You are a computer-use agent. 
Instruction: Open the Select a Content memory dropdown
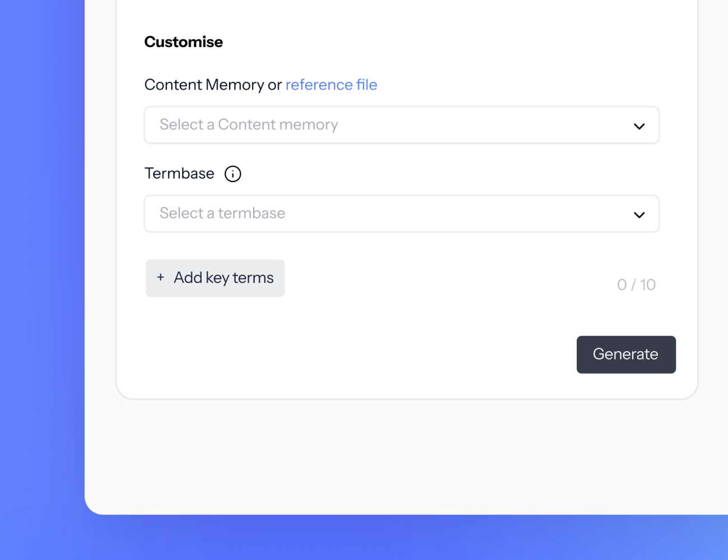tap(402, 125)
